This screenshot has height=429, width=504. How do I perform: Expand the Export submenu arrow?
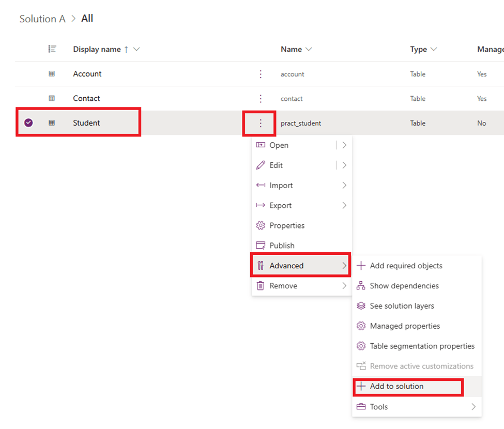(344, 206)
